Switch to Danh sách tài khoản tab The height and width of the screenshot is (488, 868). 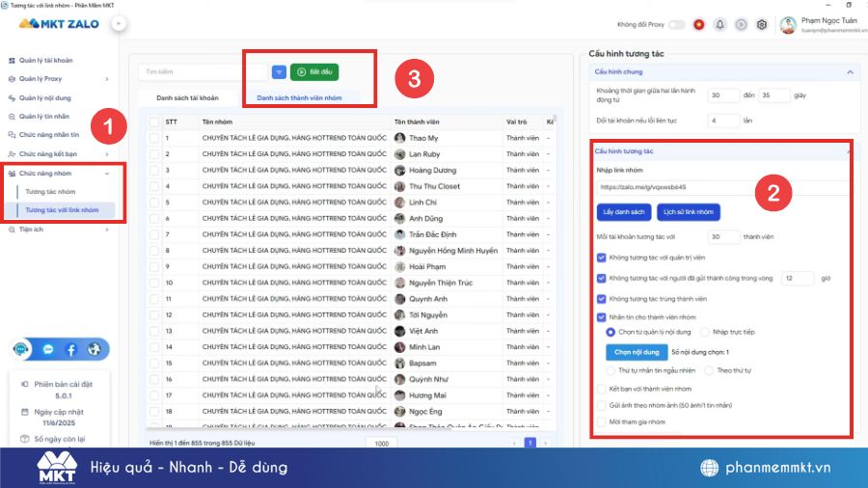188,98
